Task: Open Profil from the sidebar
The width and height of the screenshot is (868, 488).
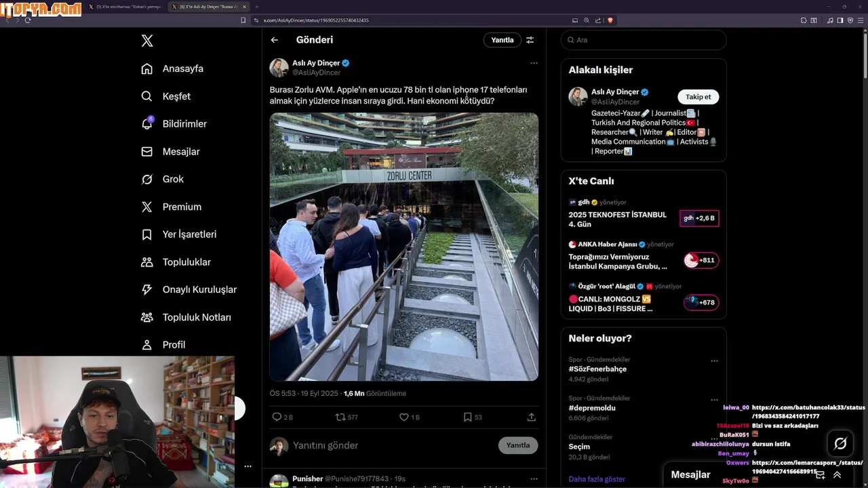Action: coord(163,344)
